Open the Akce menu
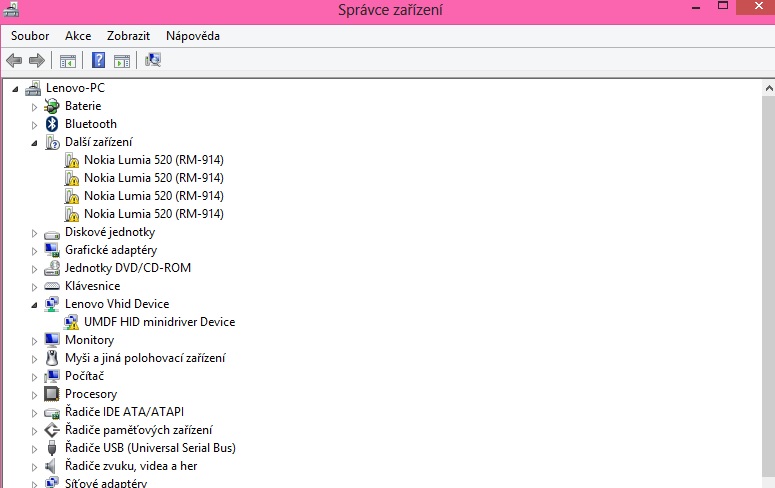This screenshot has height=488, width=775. pyautogui.click(x=78, y=36)
